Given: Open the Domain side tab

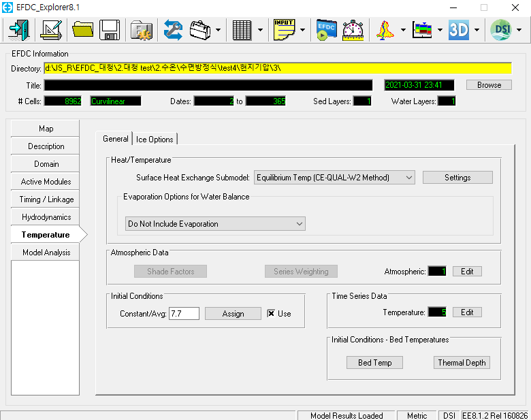Looking at the screenshot, I should click(x=46, y=164).
